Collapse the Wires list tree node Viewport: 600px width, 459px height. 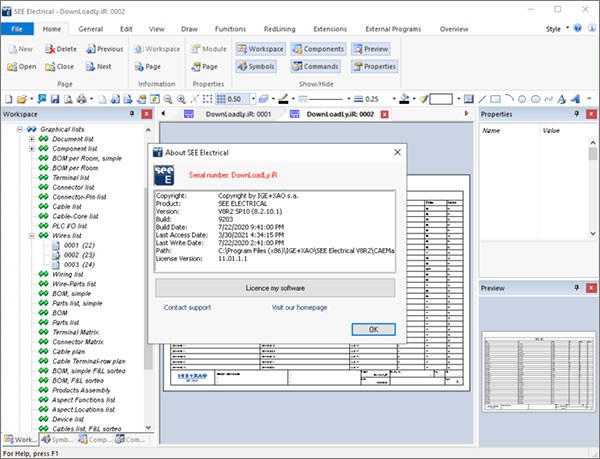coord(30,236)
